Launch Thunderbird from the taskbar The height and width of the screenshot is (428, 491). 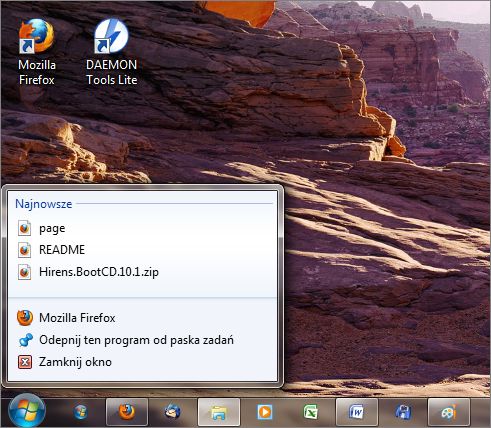pyautogui.click(x=173, y=412)
